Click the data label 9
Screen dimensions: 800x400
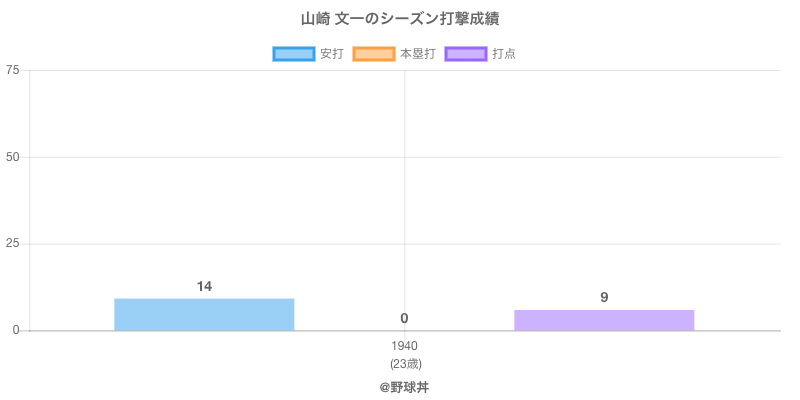(x=604, y=297)
